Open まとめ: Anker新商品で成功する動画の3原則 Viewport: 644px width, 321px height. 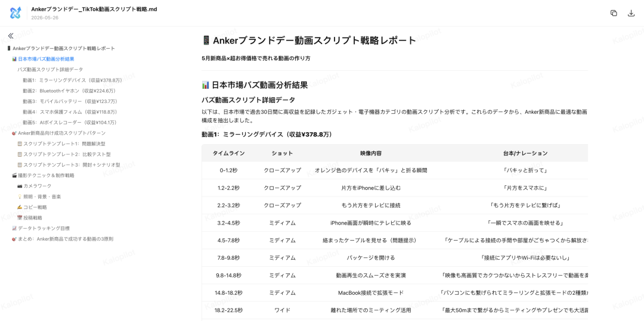coord(63,239)
